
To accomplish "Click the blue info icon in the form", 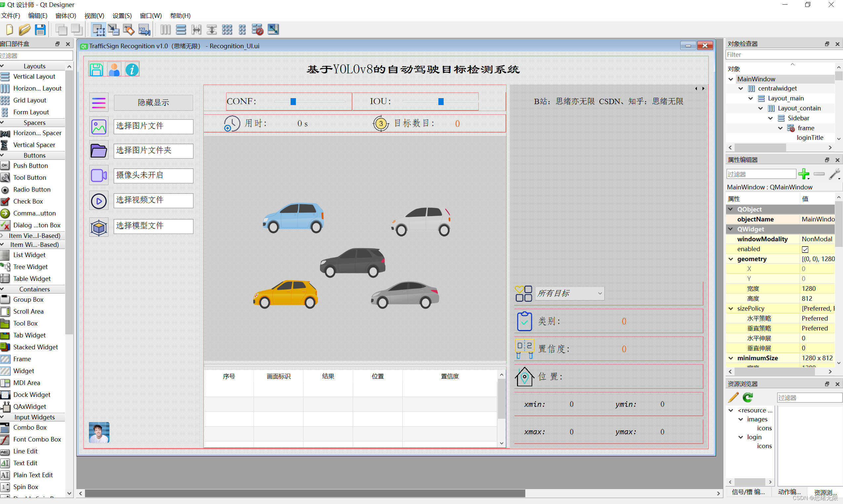I will click(x=132, y=70).
